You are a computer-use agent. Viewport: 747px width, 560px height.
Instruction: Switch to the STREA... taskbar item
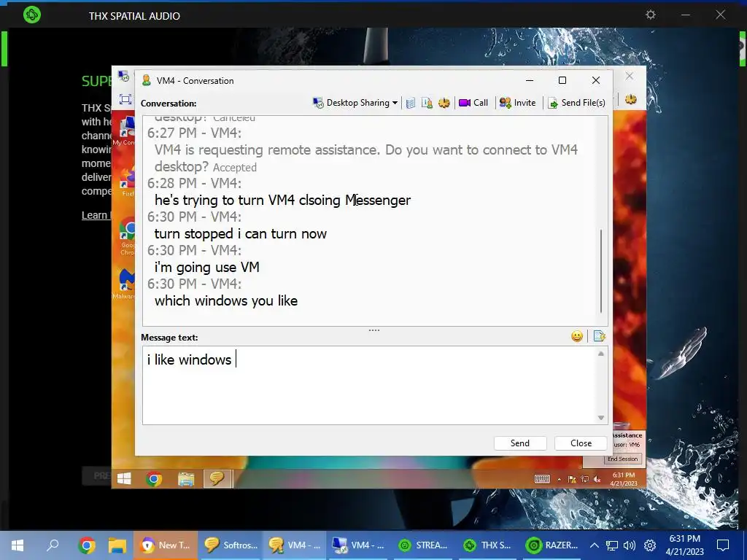423,545
